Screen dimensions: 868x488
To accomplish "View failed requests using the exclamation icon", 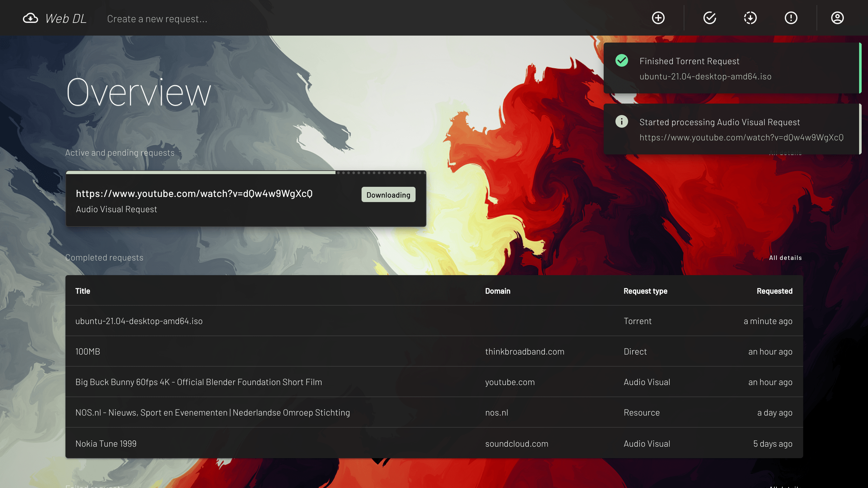I will (791, 18).
